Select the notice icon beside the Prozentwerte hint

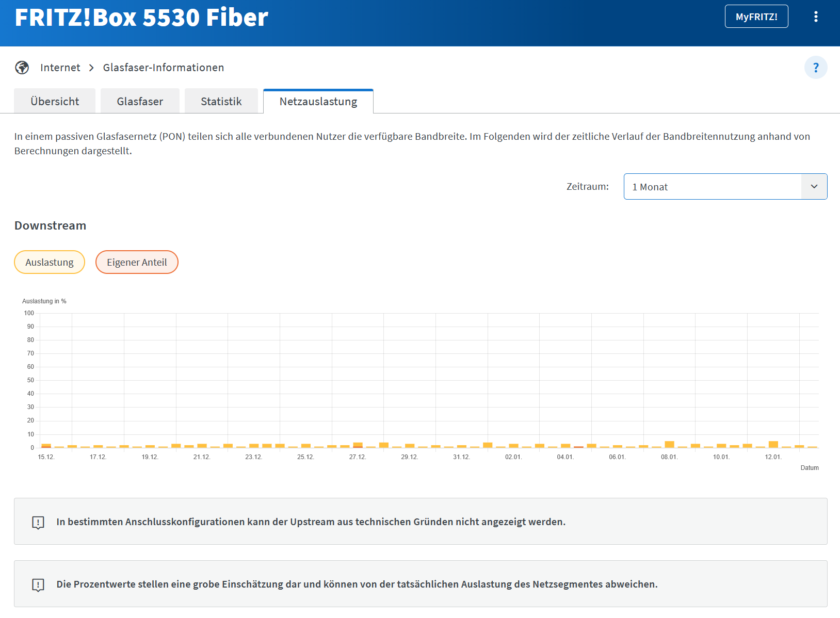pos(38,584)
